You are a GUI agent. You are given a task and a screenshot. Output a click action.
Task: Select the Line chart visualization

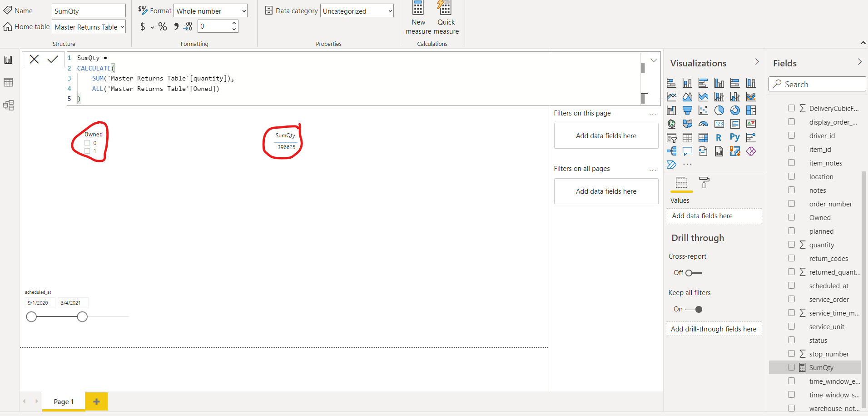[671, 96]
